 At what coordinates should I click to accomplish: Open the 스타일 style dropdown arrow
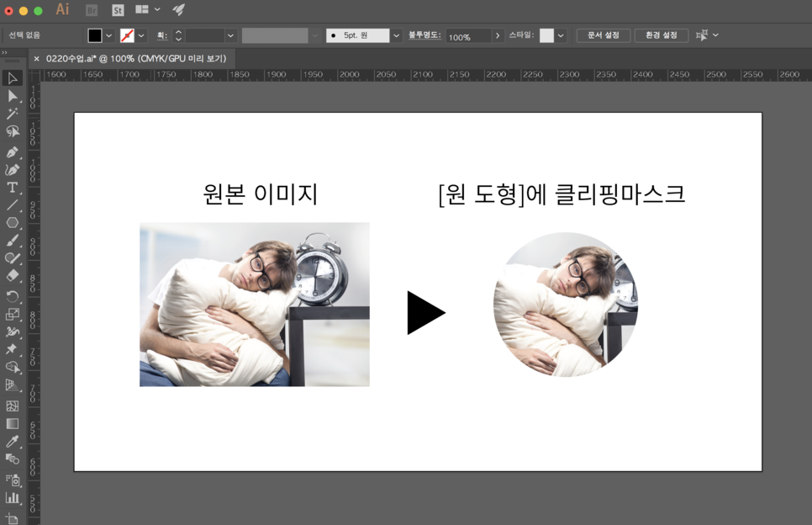pyautogui.click(x=561, y=35)
